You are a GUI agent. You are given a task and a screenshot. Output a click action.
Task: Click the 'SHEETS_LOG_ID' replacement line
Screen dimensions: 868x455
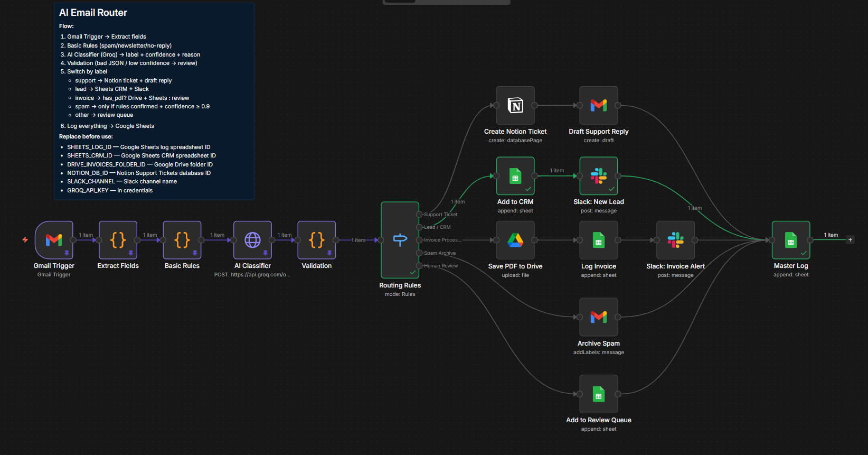139,147
